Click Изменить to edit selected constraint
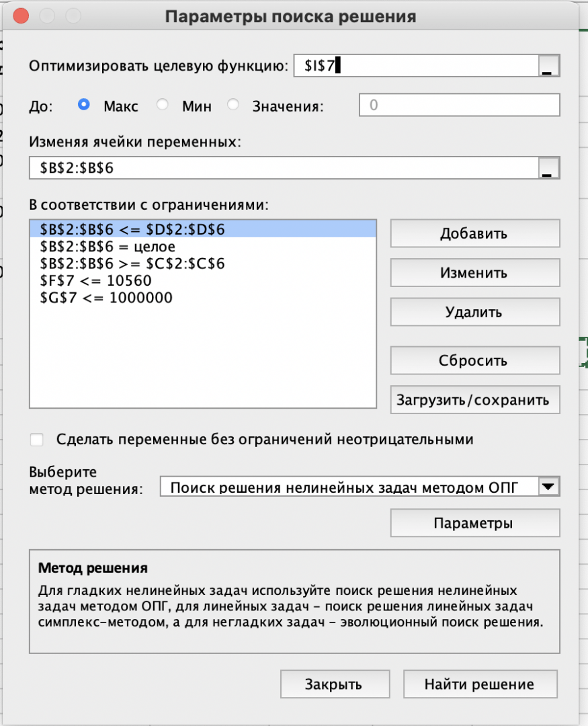 click(475, 273)
